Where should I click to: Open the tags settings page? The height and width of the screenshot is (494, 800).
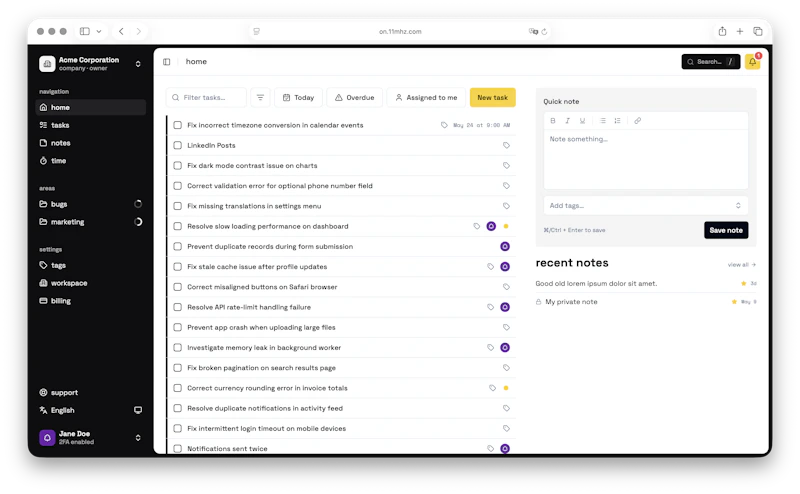tap(90, 265)
